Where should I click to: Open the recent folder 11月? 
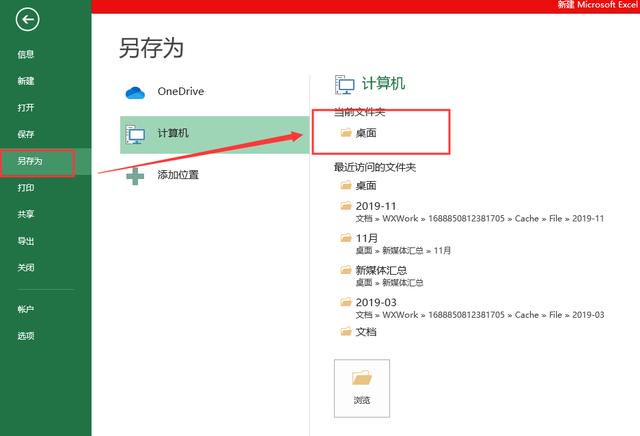[x=367, y=238]
